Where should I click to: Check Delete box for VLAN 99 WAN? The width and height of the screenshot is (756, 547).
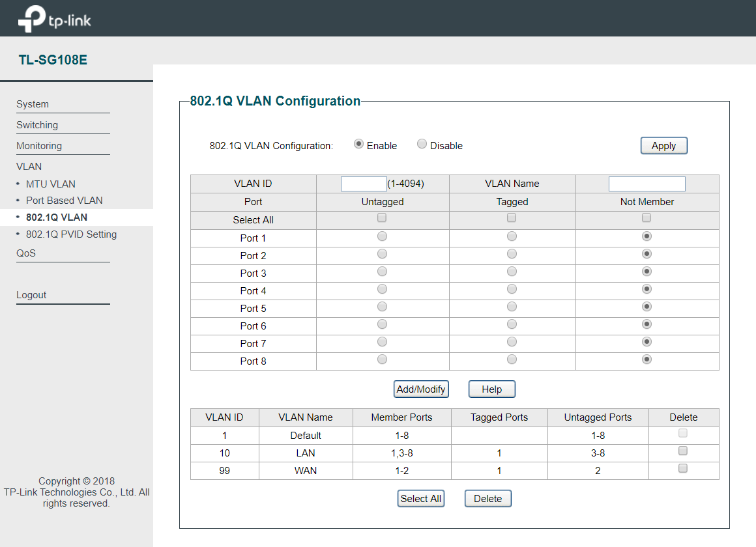[x=683, y=468]
